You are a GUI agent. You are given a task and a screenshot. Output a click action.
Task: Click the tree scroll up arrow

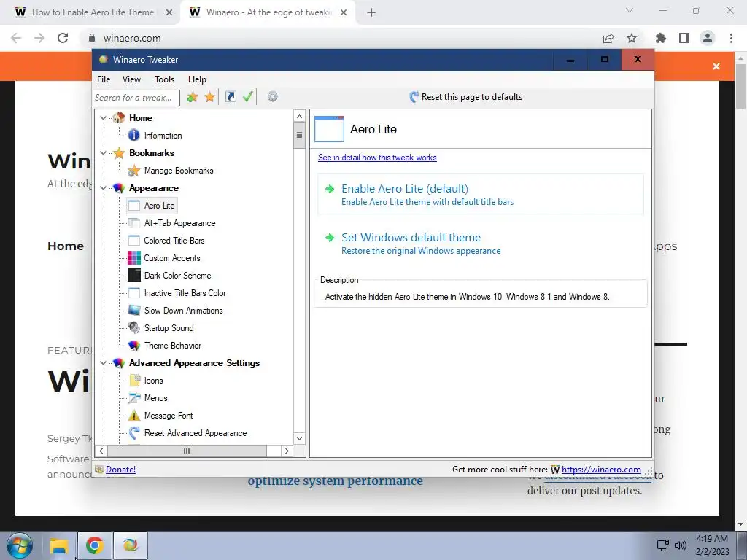(x=299, y=116)
